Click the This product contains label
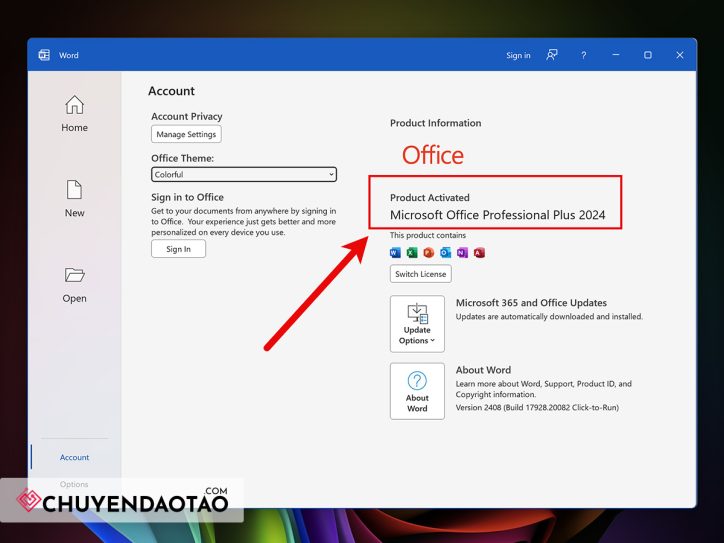Screen dimensions: 724x543 pos(428,235)
